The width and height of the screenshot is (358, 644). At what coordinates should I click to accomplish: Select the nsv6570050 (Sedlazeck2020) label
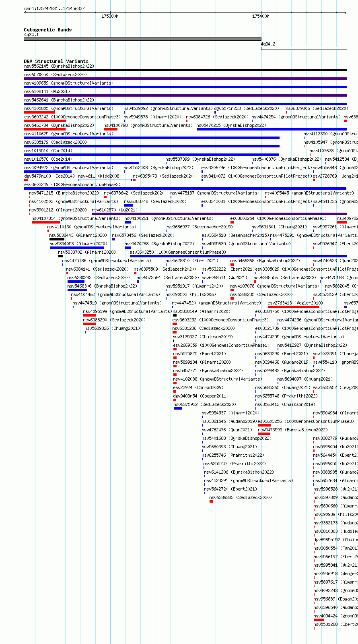coord(56,75)
